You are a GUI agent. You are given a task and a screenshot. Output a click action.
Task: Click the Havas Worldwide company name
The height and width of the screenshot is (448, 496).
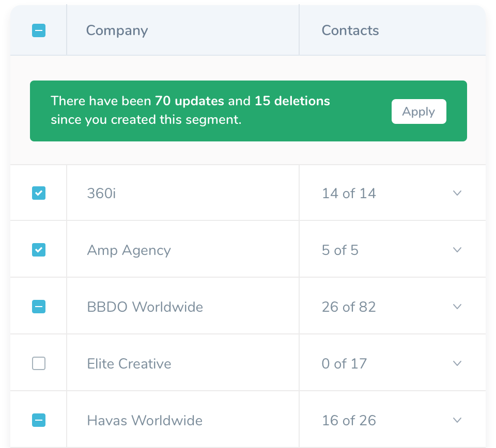click(145, 421)
